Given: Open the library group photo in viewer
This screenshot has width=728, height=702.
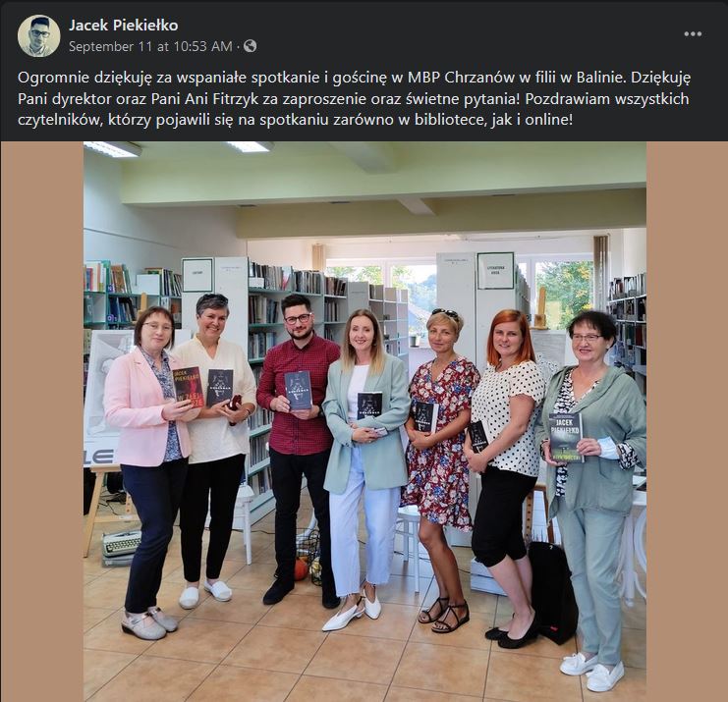Looking at the screenshot, I should point(364,421).
